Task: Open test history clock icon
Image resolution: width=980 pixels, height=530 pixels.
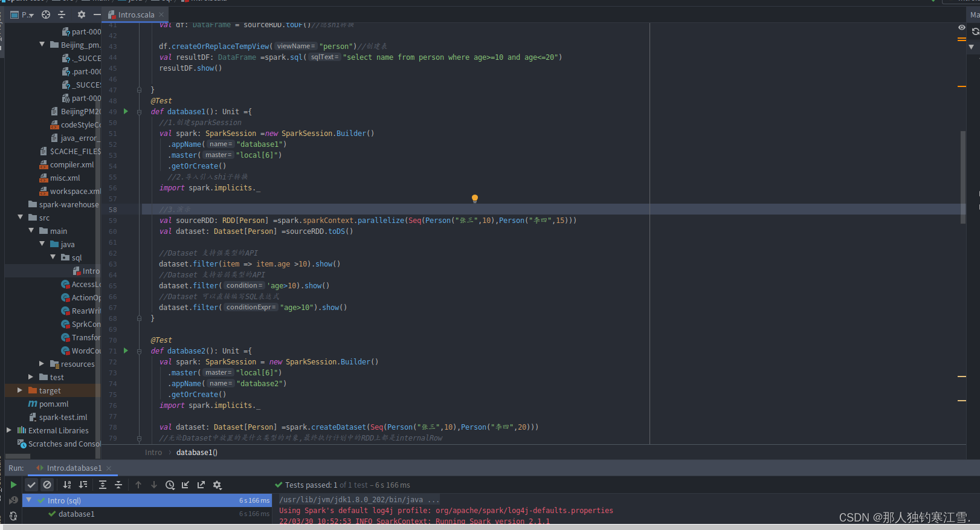Action: 170,485
